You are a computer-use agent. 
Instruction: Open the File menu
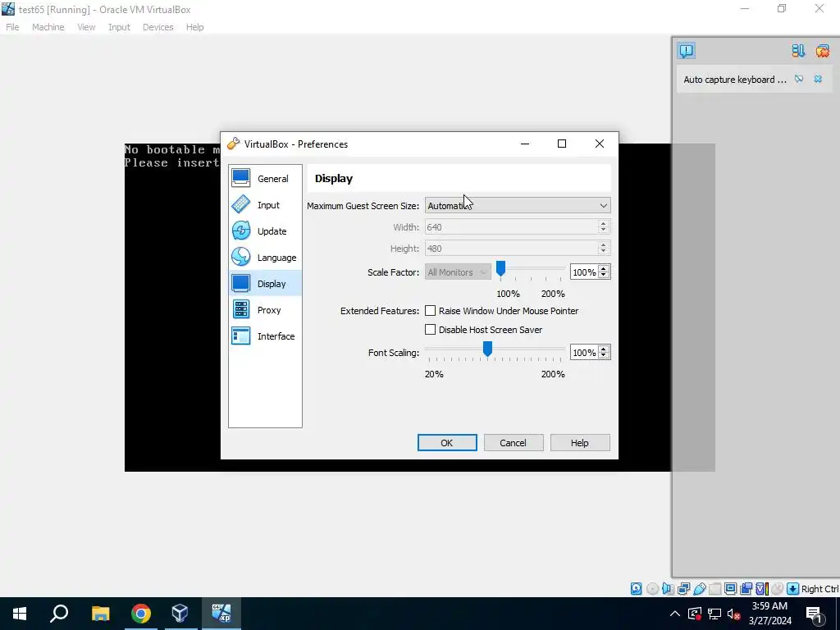pyautogui.click(x=12, y=27)
